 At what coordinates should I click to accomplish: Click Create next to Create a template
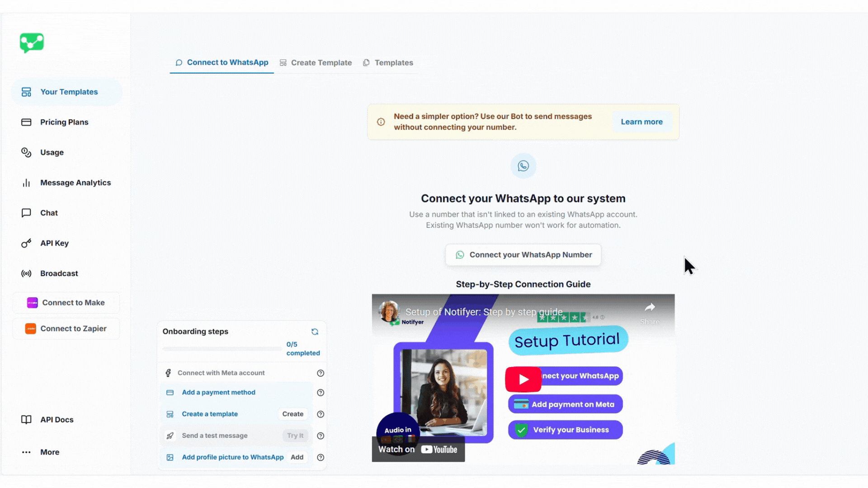click(292, 414)
